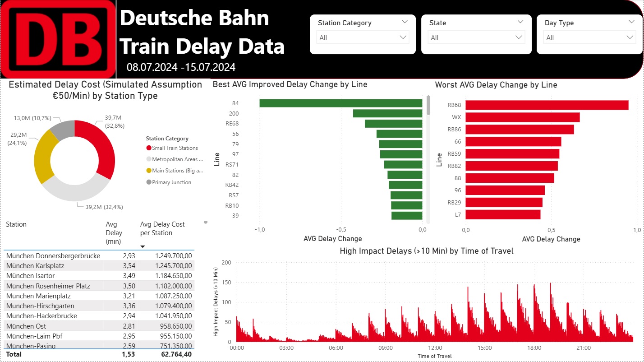Select the München-Laim Pbf station row
Image resolution: width=644 pixels, height=362 pixels.
(x=99, y=336)
